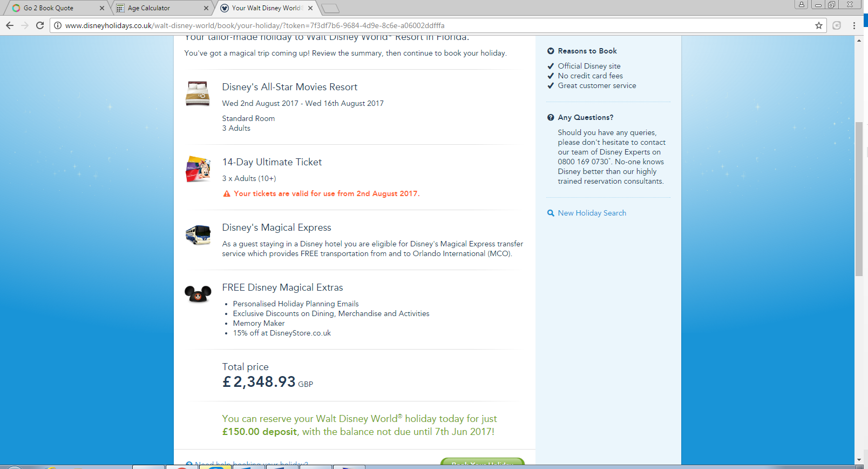The width and height of the screenshot is (868, 469).
Task: Go back to the previous page
Action: coord(9,25)
